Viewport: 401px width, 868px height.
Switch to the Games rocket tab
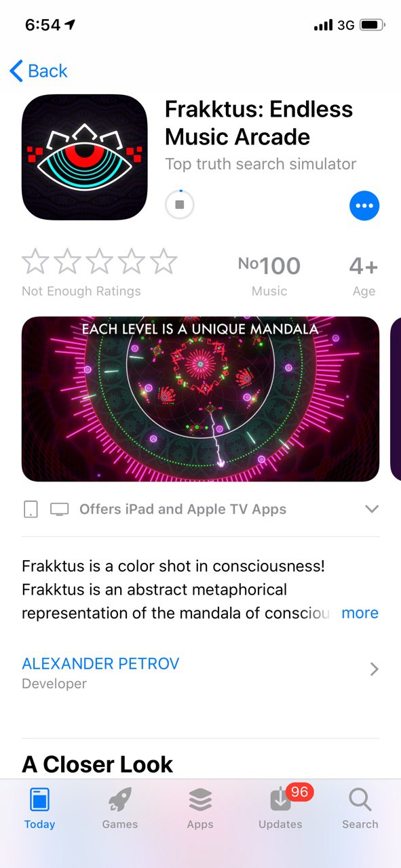[x=120, y=809]
